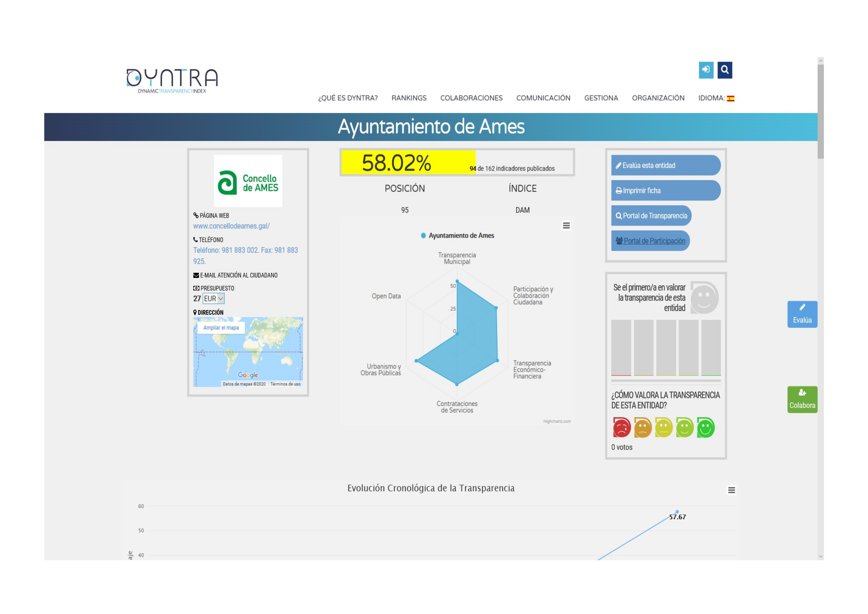Viewport: 868px width, 614px height.
Task: Click the IDIOMA: label
Action: (712, 98)
